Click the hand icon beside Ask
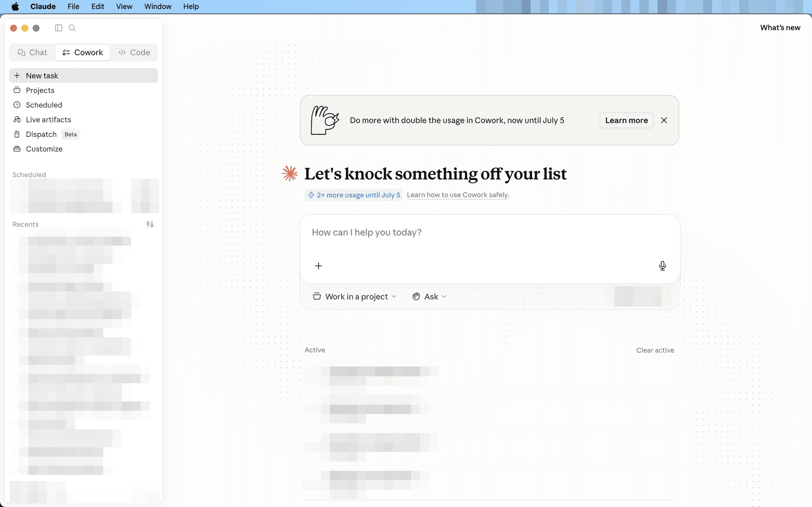This screenshot has height=507, width=812. tap(416, 297)
